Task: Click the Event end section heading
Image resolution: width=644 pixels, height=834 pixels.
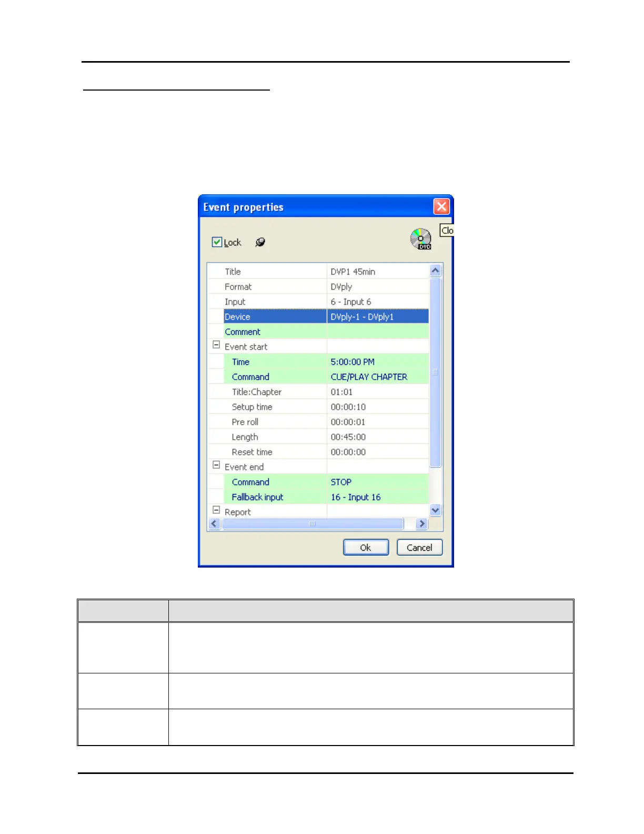Action: (244, 467)
